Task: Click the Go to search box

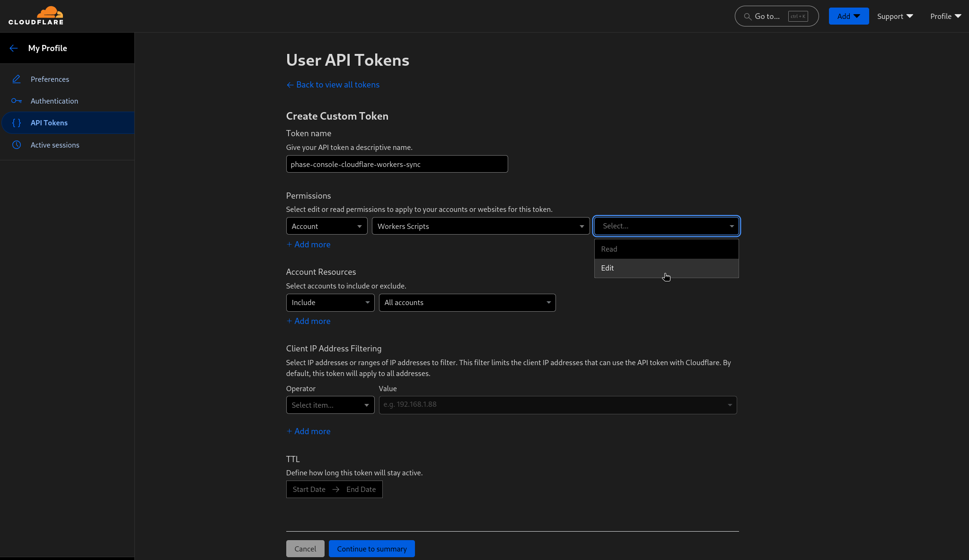Action: [776, 16]
